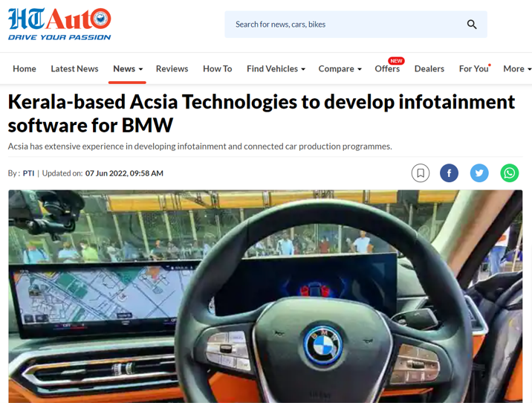Open the BMW steering wheel article image
This screenshot has height=403, width=532.
265,297
